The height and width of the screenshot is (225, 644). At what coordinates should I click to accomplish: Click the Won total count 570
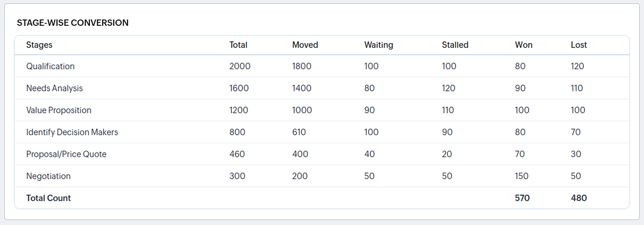[522, 198]
